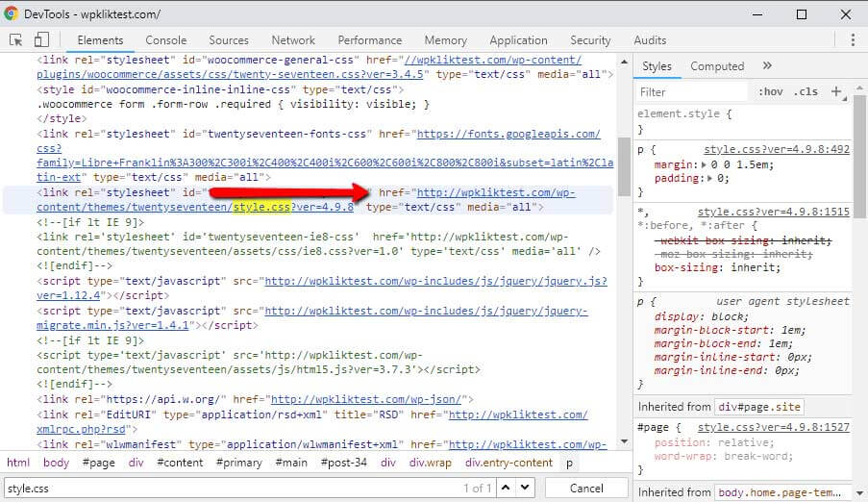The width and height of the screenshot is (868, 502).
Task: Click div#page.site inherited-from link
Action: pos(759,407)
